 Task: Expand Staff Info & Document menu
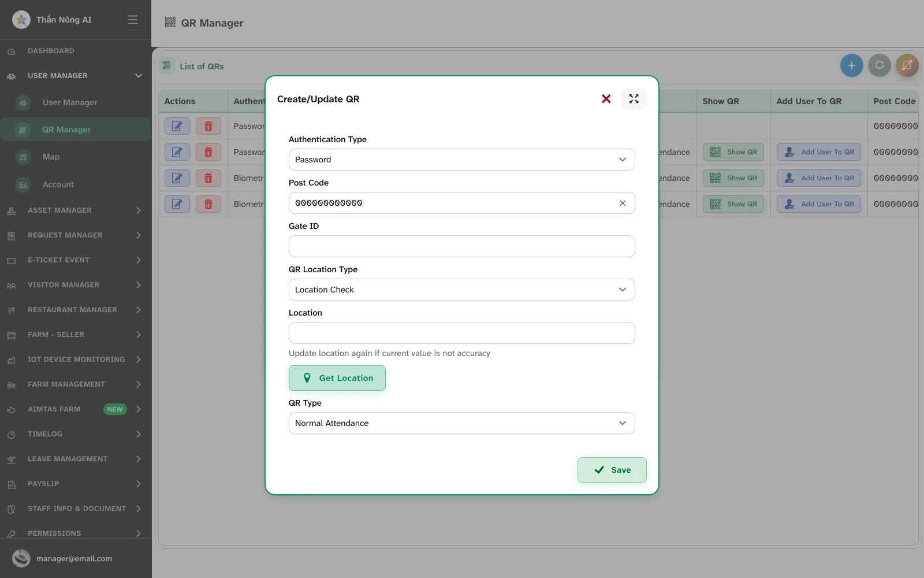76,509
